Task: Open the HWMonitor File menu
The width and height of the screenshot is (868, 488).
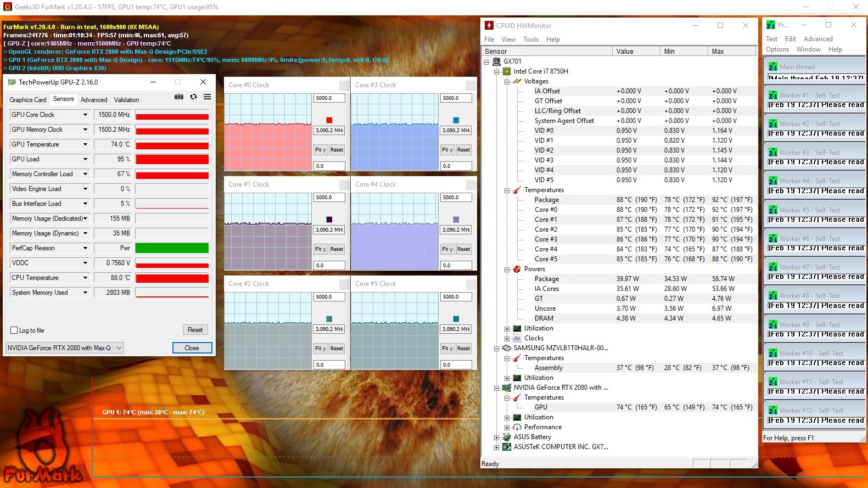Action: [489, 40]
